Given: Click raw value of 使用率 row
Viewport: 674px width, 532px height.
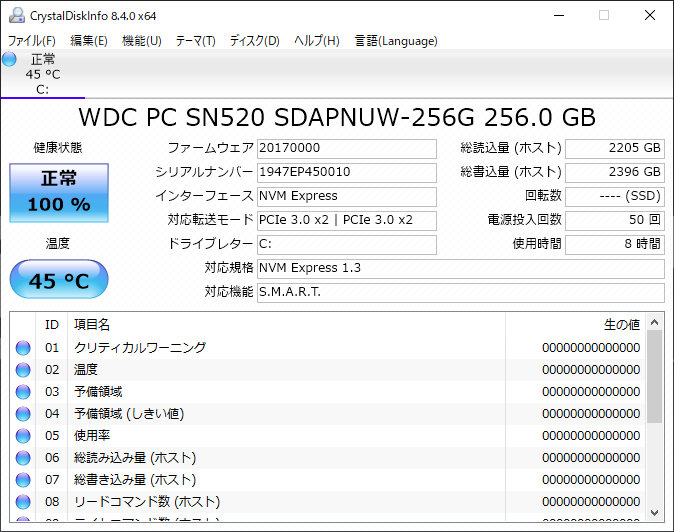Looking at the screenshot, I should (x=591, y=436).
